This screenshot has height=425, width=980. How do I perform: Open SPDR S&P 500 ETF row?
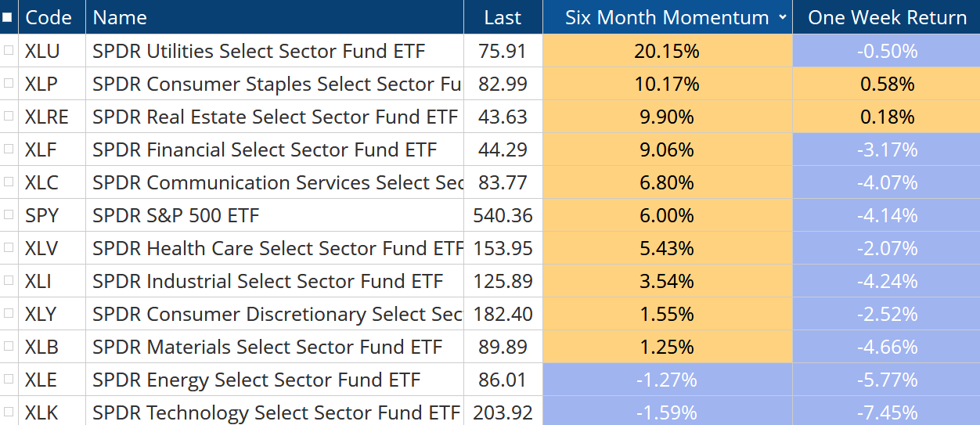click(175, 215)
